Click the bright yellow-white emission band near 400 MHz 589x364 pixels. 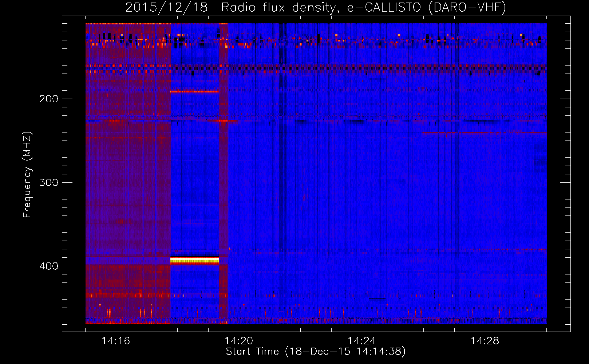[x=194, y=260]
